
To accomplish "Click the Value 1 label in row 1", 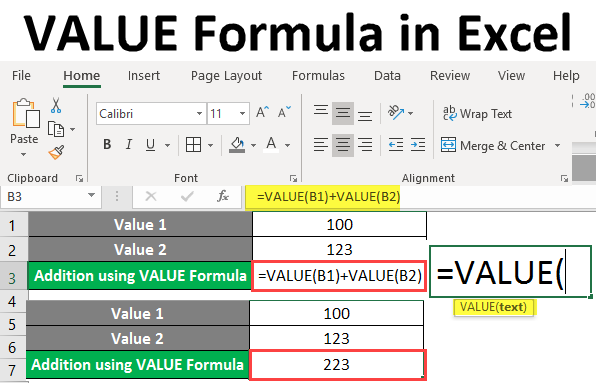I will (x=140, y=225).
